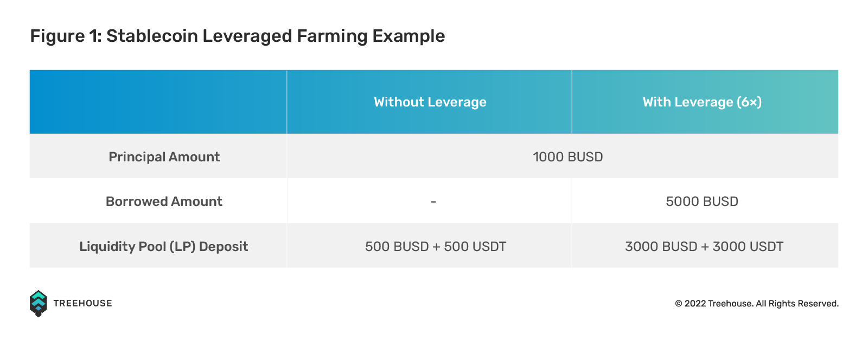Click the Treehouse hexagon logo icon
Screen dimensions: 868x339
(38, 303)
